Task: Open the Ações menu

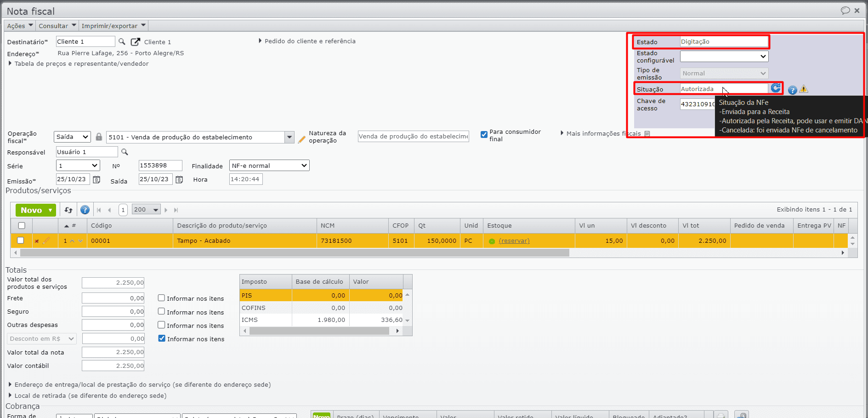Action: click(20, 26)
